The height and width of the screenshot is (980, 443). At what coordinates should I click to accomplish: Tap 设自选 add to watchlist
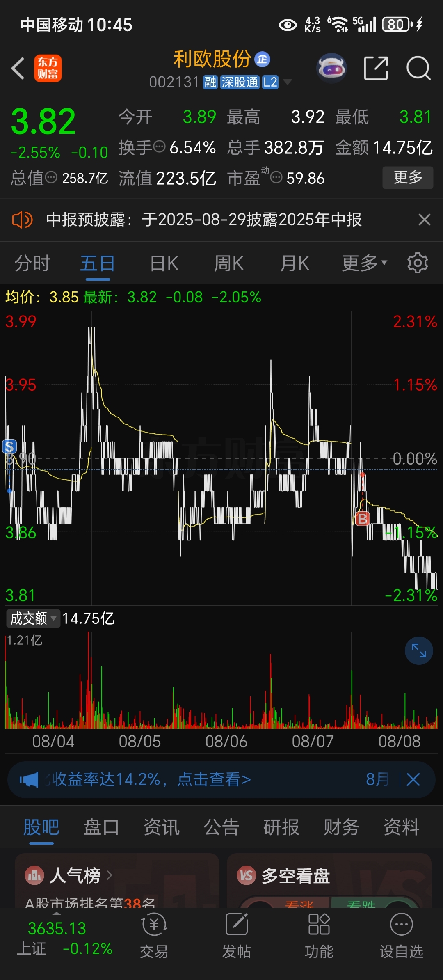pyautogui.click(x=401, y=936)
